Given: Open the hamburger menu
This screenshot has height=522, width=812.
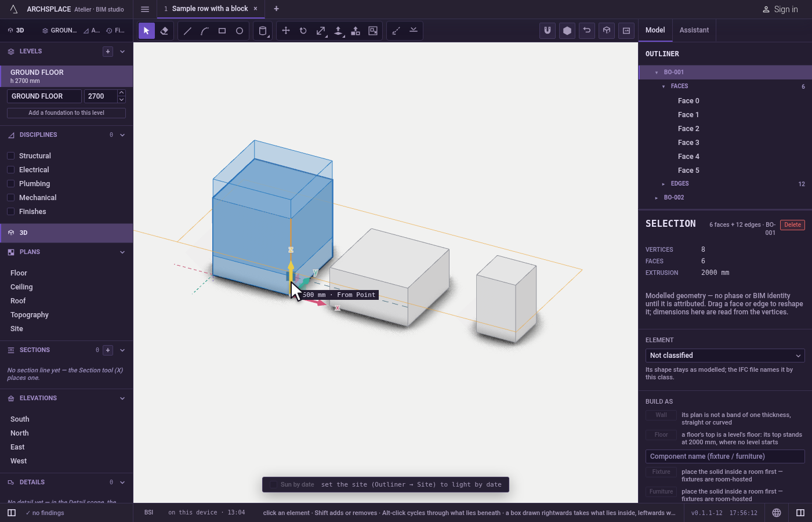Looking at the screenshot, I should click(x=145, y=9).
